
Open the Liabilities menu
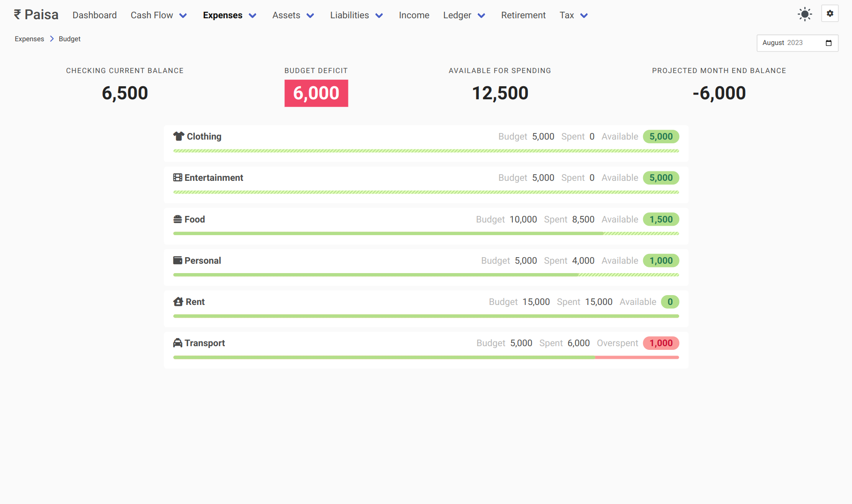point(349,15)
